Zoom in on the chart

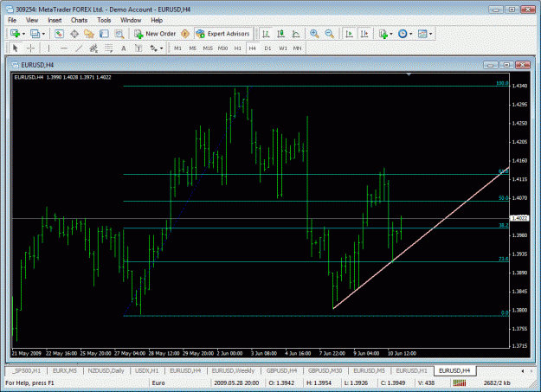[x=314, y=34]
